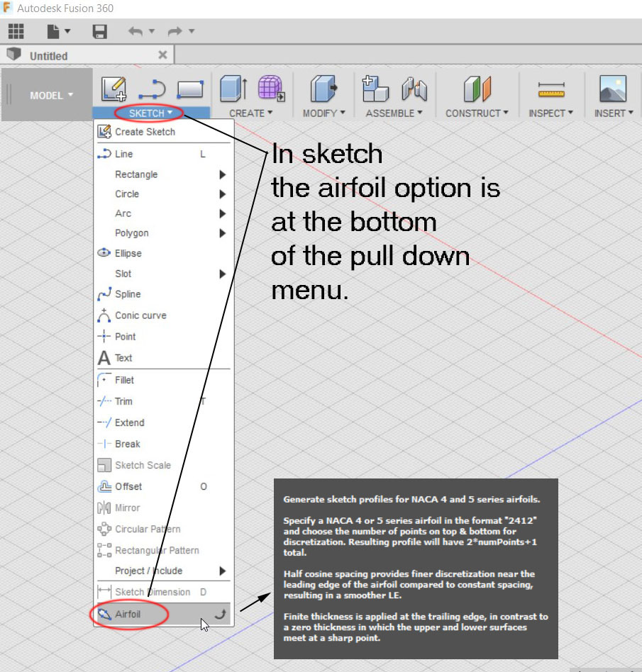
Task: Select Airfoil at the menu bottom
Action: tap(164, 614)
